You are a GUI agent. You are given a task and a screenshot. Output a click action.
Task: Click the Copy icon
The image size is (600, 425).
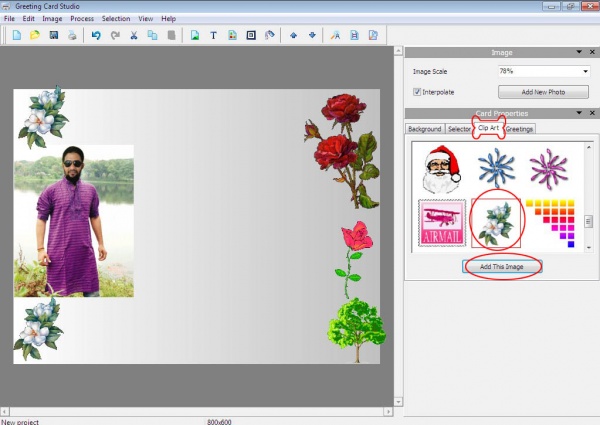[x=152, y=35]
